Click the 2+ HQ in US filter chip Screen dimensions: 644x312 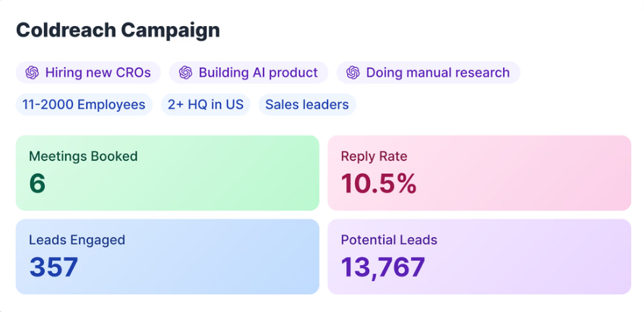205,105
